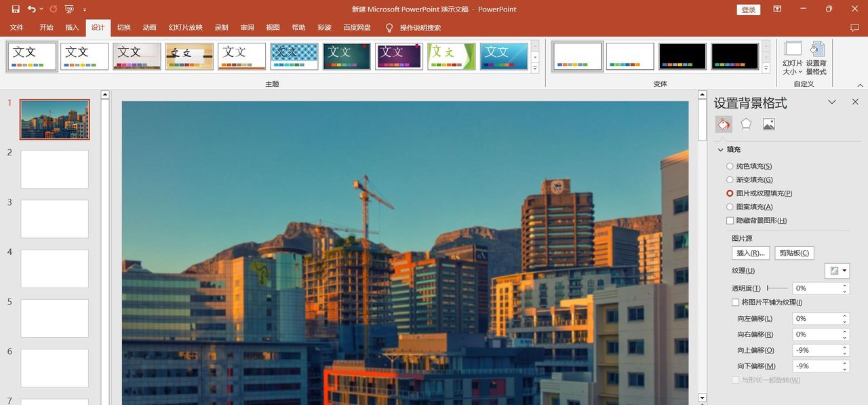Collapse the Fill (填充) section
The width and height of the screenshot is (868, 405).
pos(720,149)
